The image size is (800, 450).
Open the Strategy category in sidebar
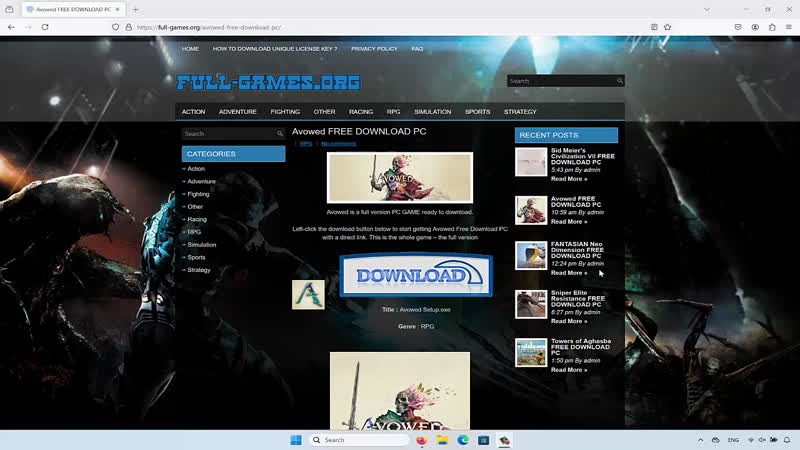pyautogui.click(x=198, y=270)
